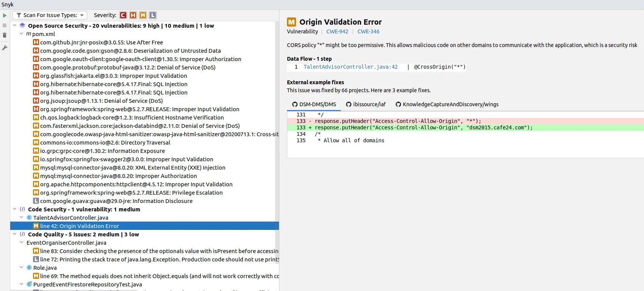Open the Scan For Issue Types dropdown
Screen dimensions: 644x291
coord(50,15)
